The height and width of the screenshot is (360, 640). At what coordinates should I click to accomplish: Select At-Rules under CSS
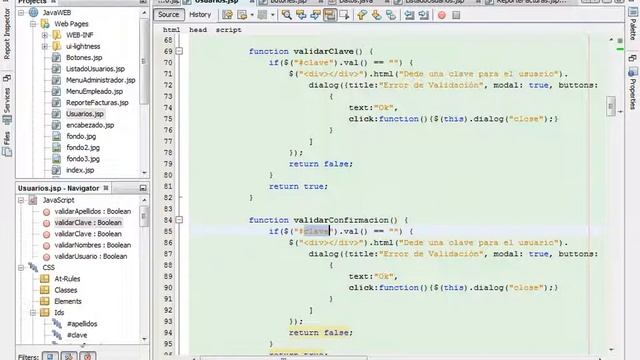[x=67, y=279]
